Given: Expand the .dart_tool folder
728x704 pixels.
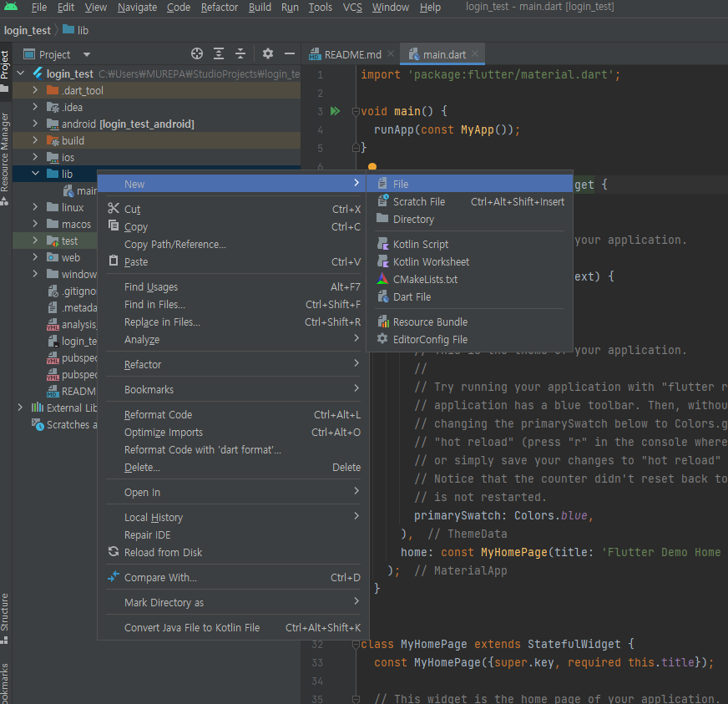Looking at the screenshot, I should [x=35, y=90].
